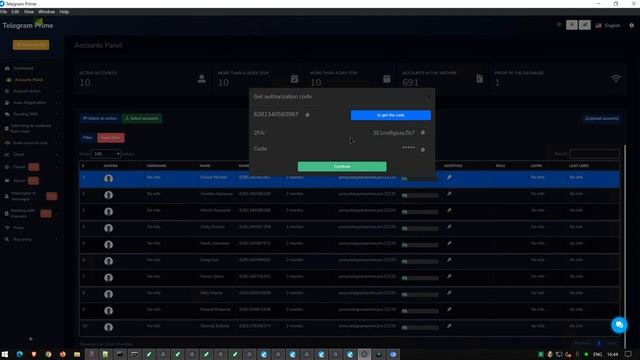Copy the phone number in the authorization dialog
The width and height of the screenshot is (640, 360).
tap(307, 115)
